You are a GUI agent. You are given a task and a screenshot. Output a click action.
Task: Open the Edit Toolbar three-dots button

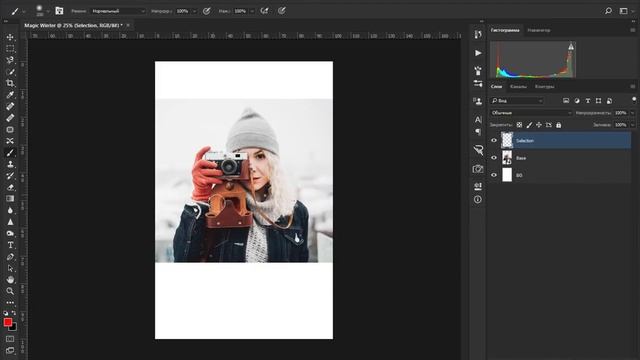[x=10, y=302]
